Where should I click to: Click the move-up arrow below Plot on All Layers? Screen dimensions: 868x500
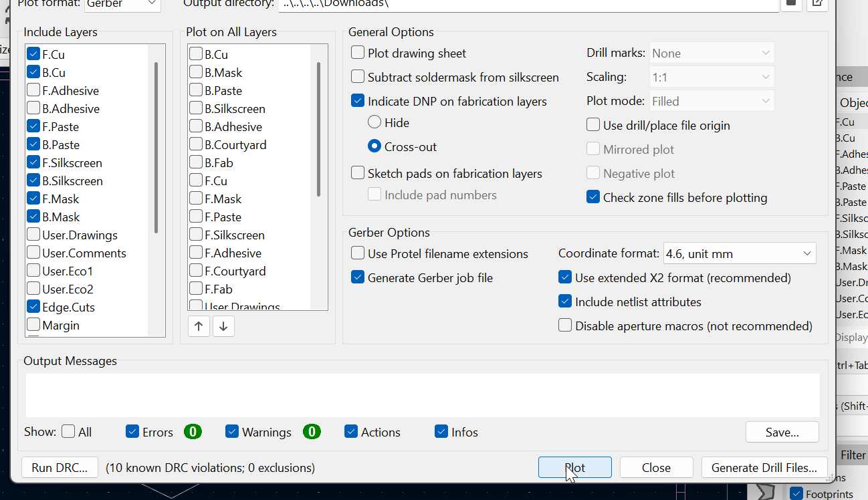(x=199, y=326)
